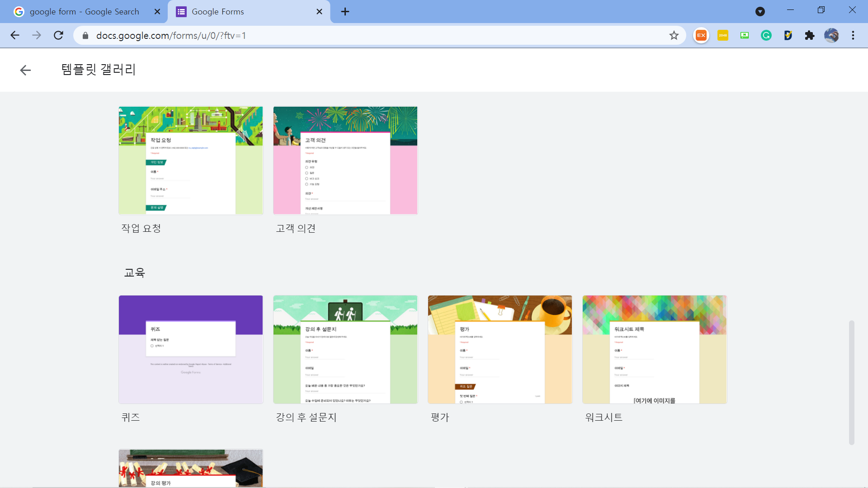The image size is (868, 488).
Task: Close the Google Forms tab
Action: [319, 12]
